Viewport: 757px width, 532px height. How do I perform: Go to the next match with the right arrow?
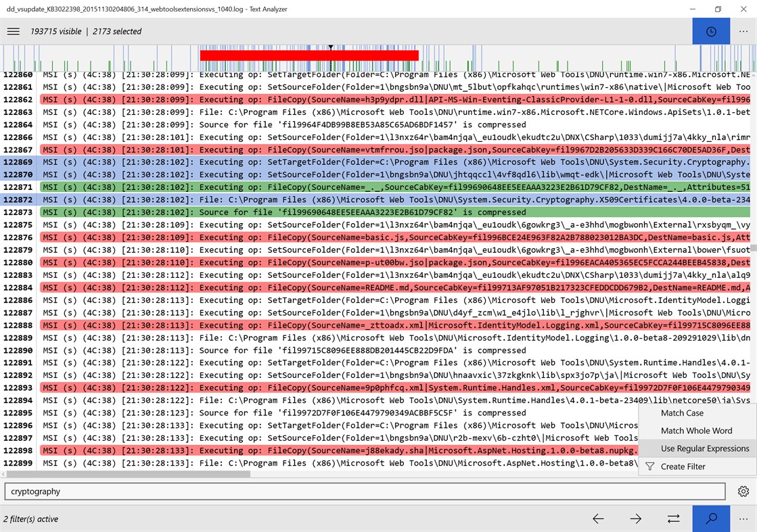(636, 519)
